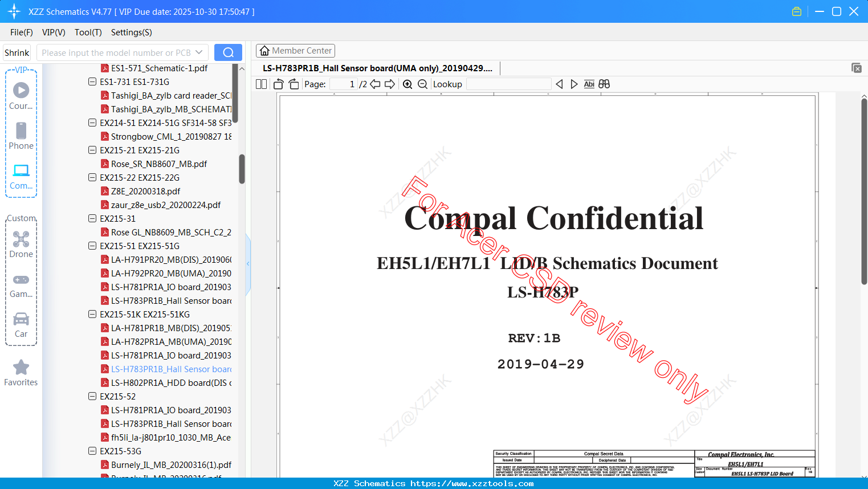
Task: Select the Computer category in sidebar
Action: click(21, 177)
